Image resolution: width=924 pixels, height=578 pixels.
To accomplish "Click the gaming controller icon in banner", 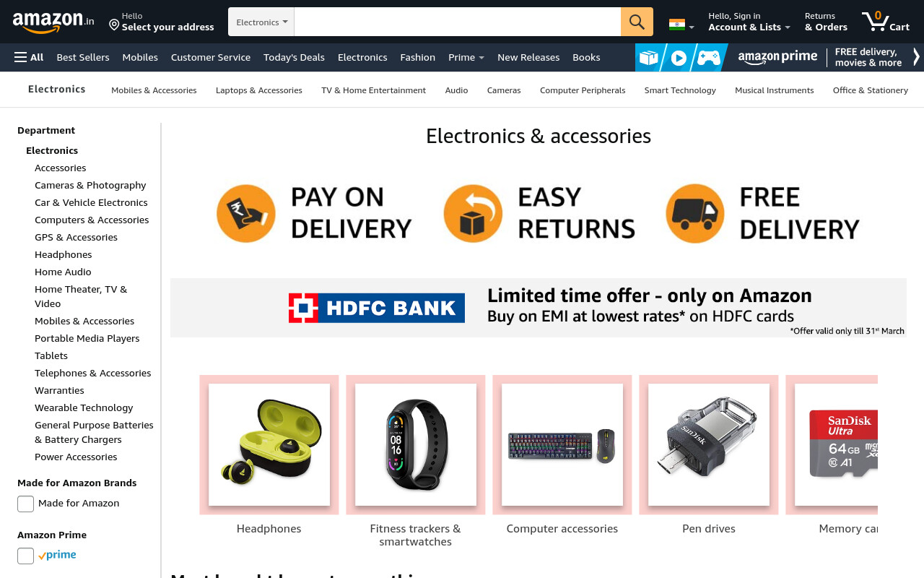I will coord(708,58).
